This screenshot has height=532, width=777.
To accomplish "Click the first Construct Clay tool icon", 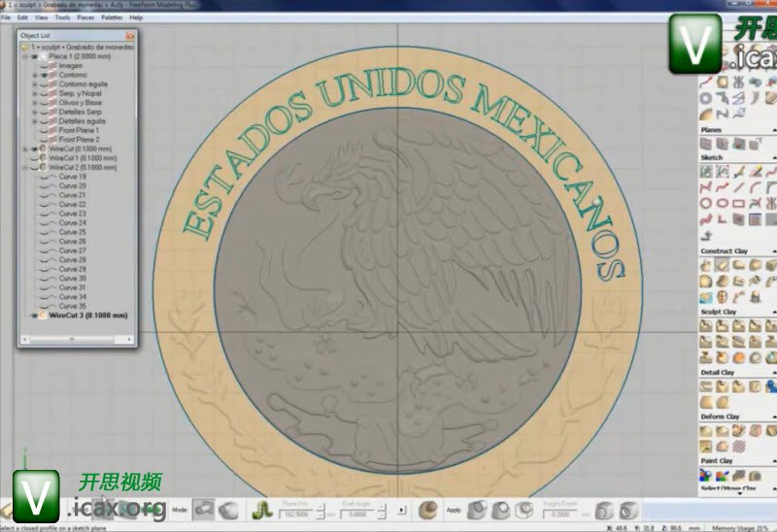I will click(x=706, y=265).
